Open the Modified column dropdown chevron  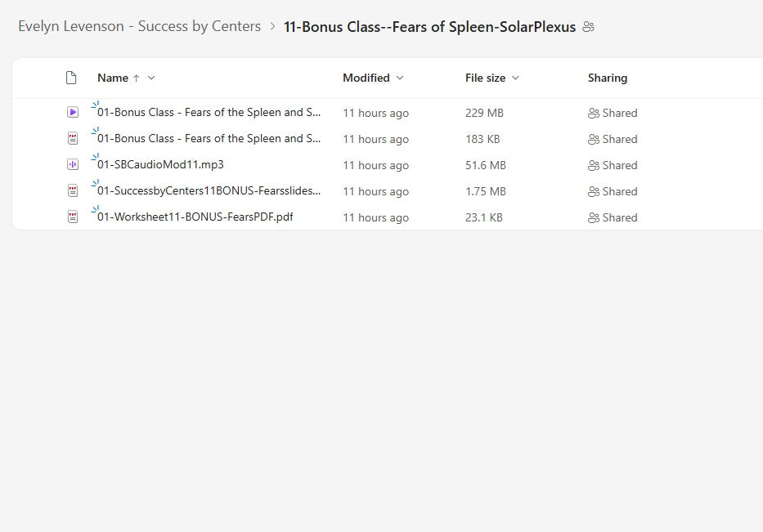click(x=400, y=78)
